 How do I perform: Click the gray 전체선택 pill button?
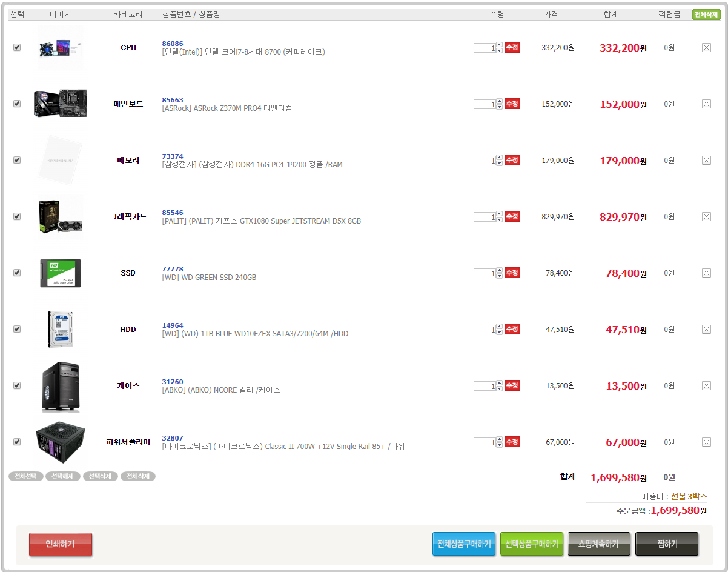[26, 476]
